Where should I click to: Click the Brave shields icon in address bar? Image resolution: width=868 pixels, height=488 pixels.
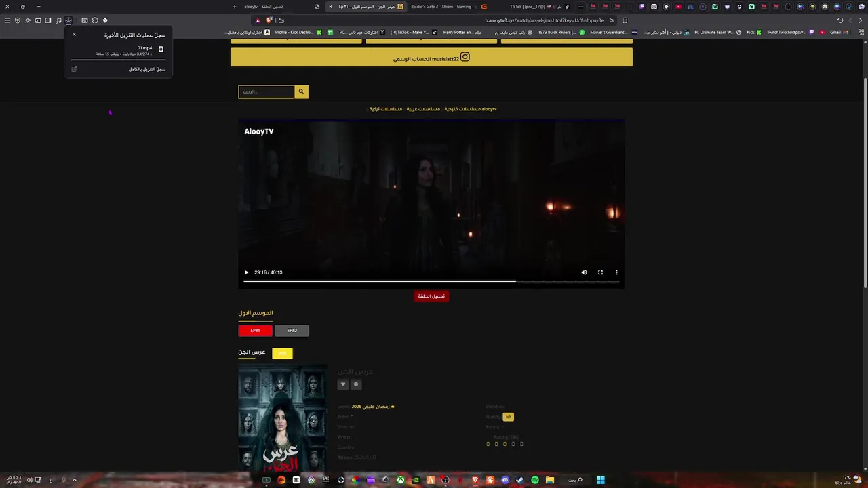coord(269,20)
